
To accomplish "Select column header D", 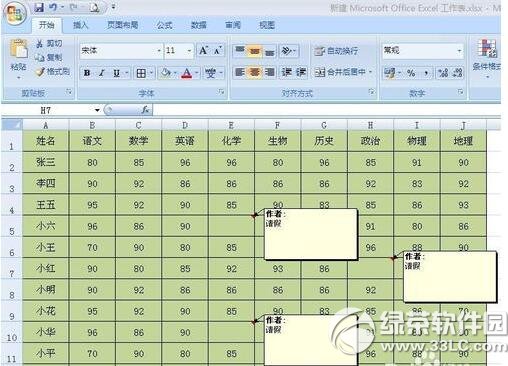I will click(x=185, y=125).
